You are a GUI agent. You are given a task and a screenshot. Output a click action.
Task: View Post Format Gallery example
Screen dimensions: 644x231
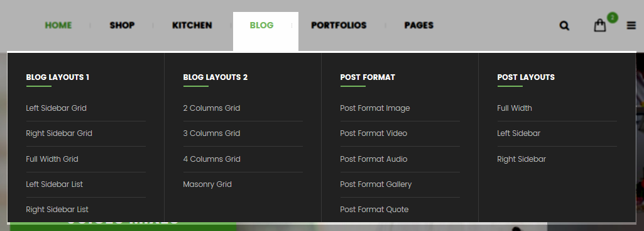(x=376, y=184)
